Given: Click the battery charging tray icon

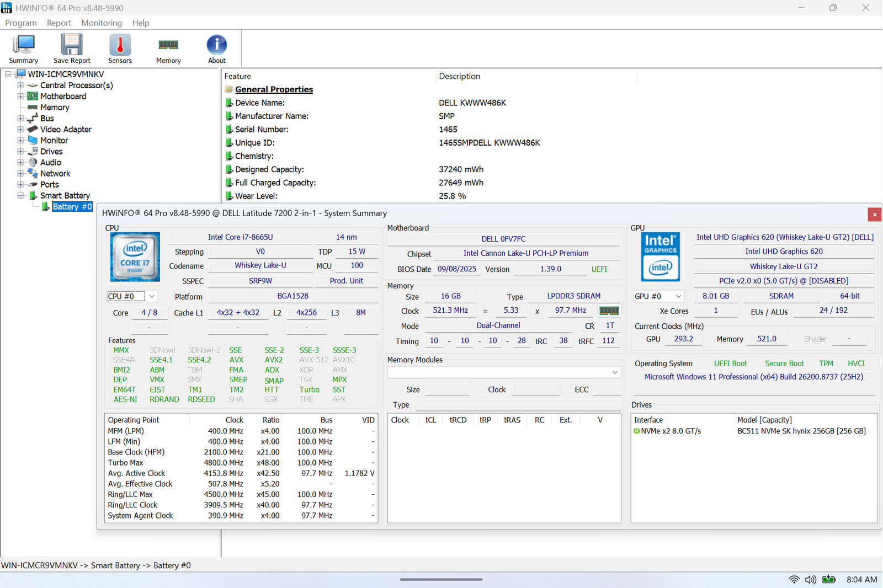Looking at the screenshot, I should tap(828, 579).
